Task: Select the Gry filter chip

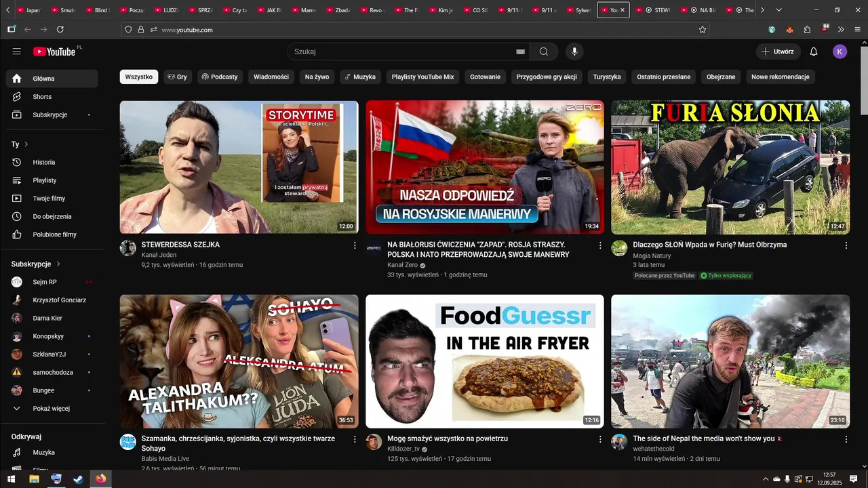Action: (x=178, y=77)
